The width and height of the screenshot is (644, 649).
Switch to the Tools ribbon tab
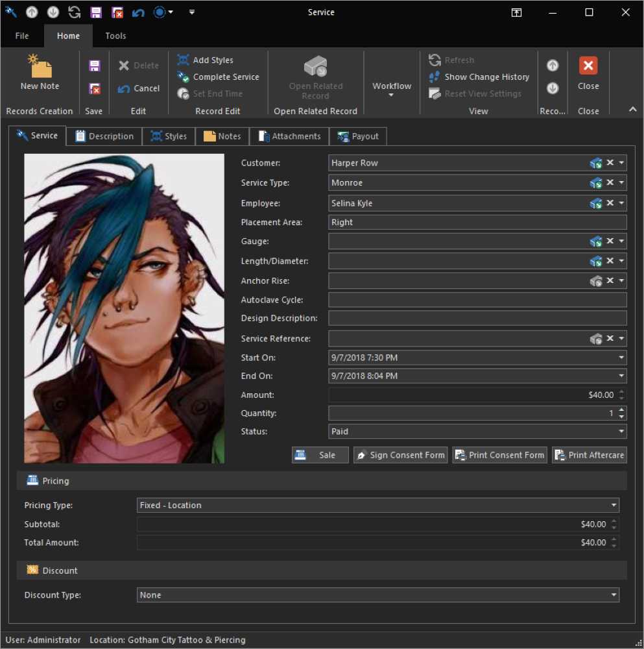115,36
